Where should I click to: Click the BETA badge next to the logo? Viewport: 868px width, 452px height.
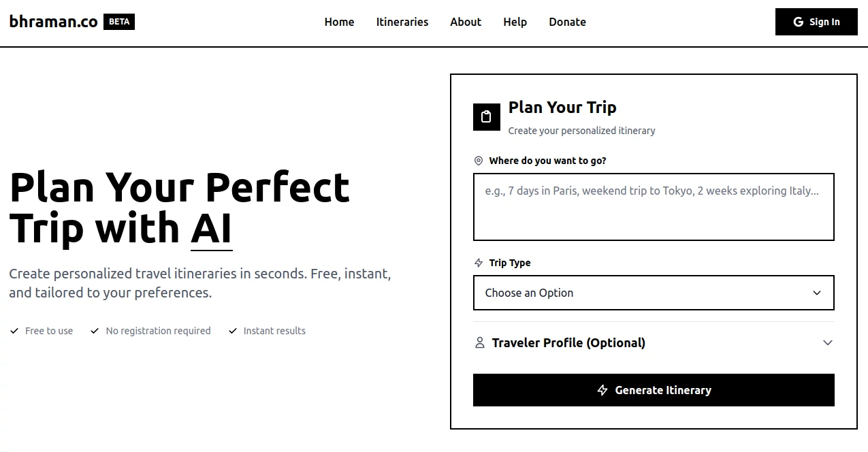click(x=119, y=22)
